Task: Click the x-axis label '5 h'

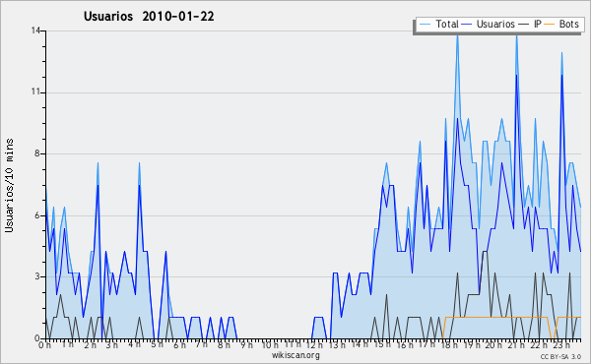Action: click(157, 344)
